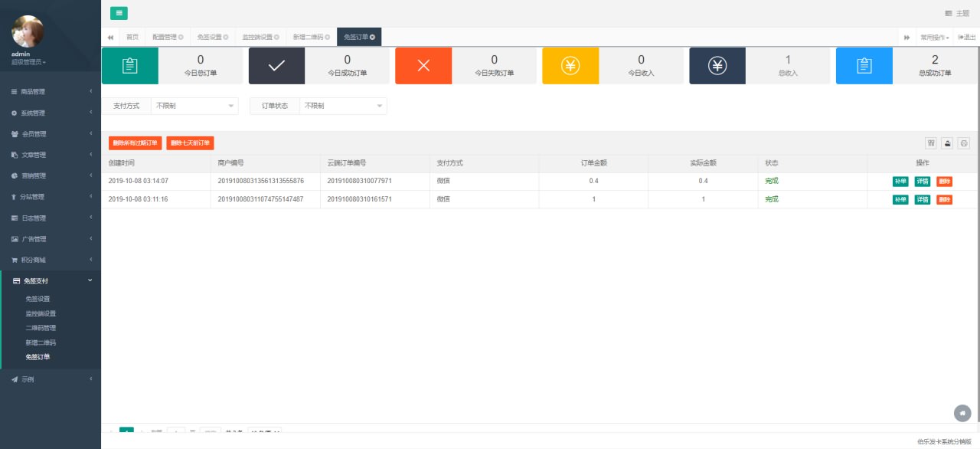980x449 pixels.
Task: Select 二维码管理 in the sidebar submenu
Action: pyautogui.click(x=41, y=328)
